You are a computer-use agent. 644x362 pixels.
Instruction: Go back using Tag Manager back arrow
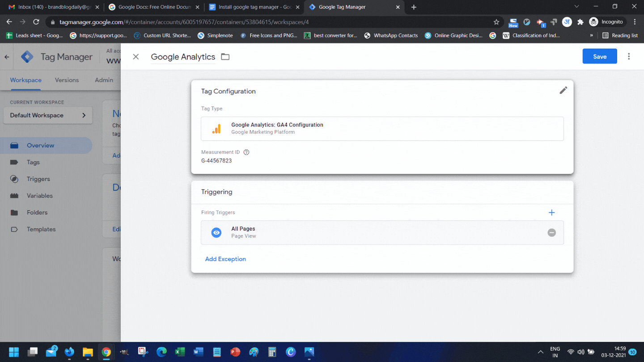tap(7, 57)
